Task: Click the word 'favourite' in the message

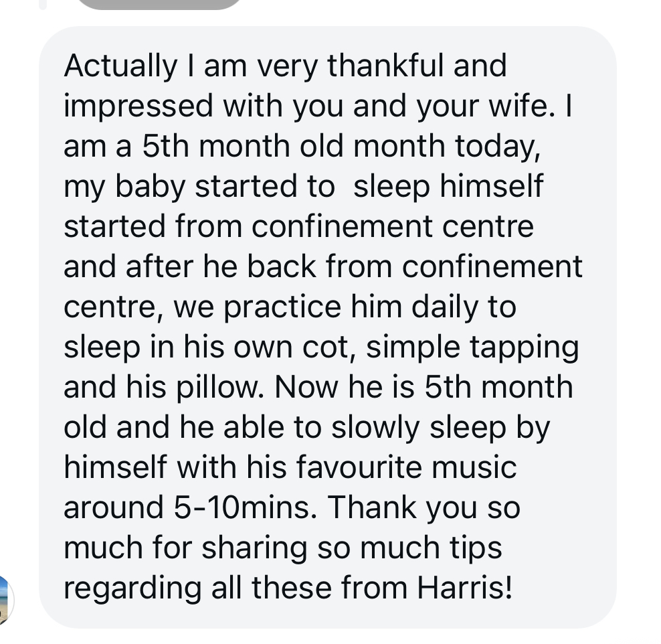Action: [x=359, y=467]
